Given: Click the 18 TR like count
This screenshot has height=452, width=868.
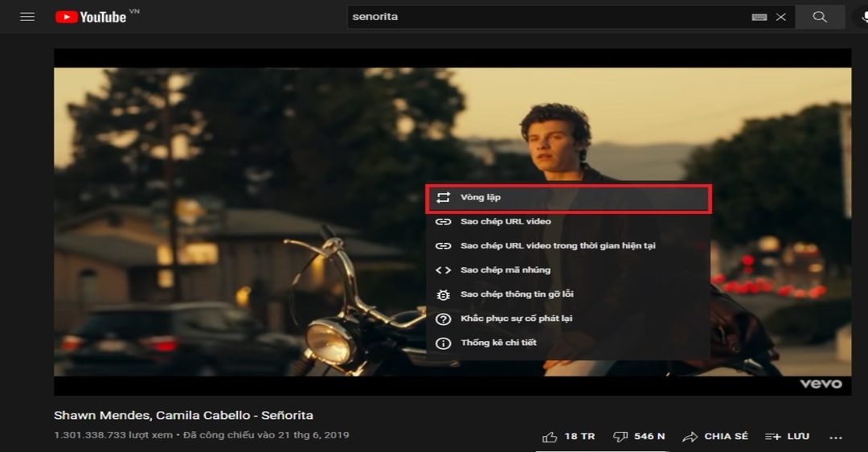Looking at the screenshot, I should [x=579, y=437].
